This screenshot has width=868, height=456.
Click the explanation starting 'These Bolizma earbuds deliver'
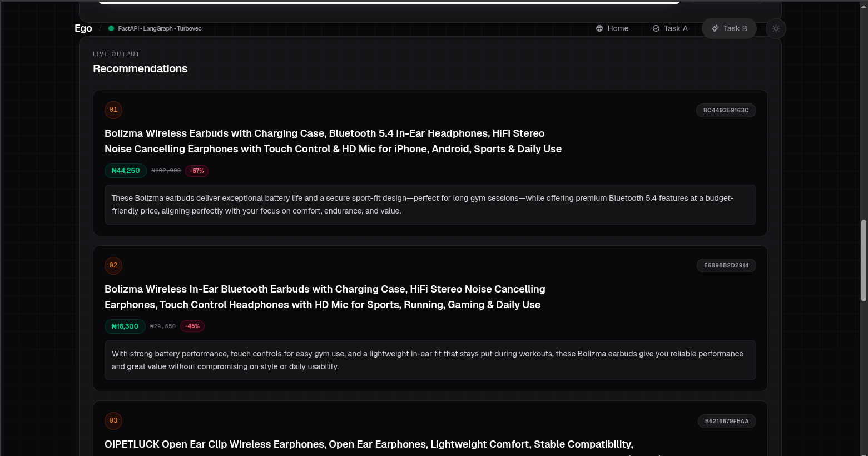[430, 205]
